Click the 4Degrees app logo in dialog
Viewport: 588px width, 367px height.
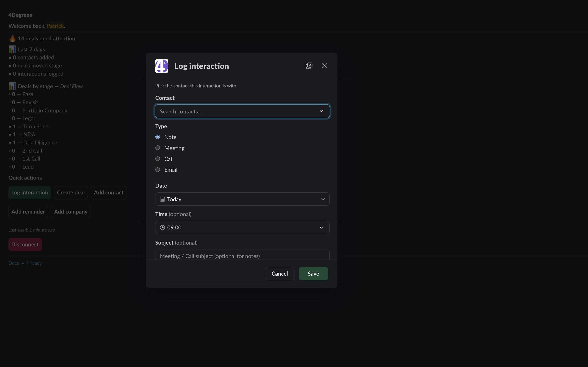[162, 66]
